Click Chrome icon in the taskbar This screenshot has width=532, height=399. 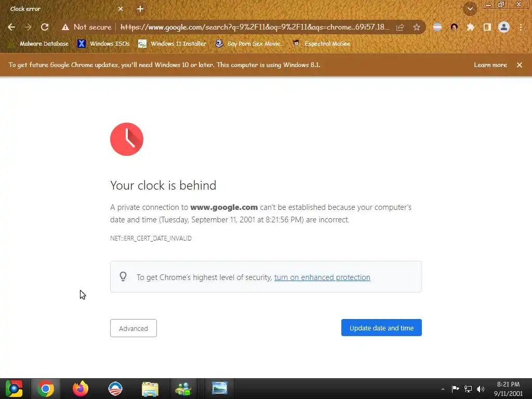[46, 389]
